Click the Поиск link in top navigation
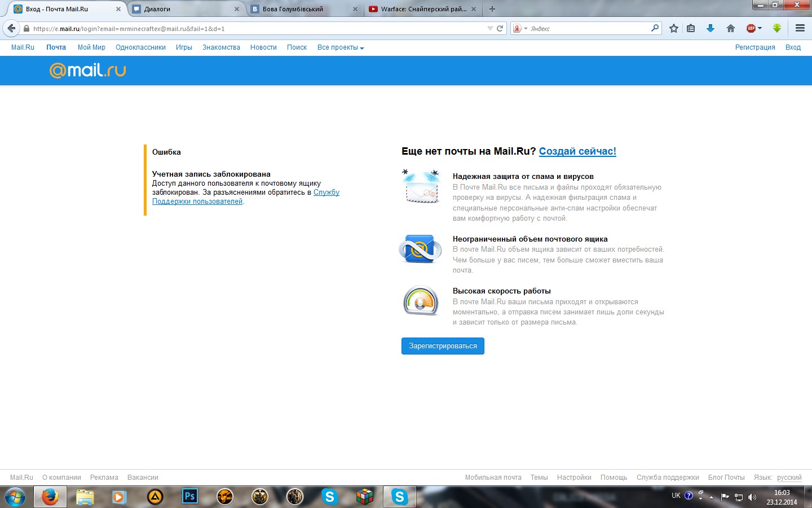The image size is (812, 508). [297, 47]
